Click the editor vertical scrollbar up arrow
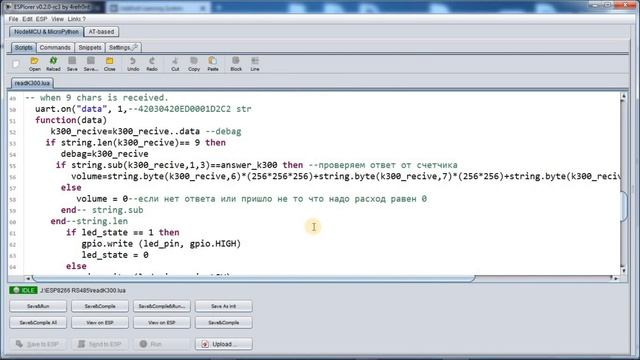 623,97
